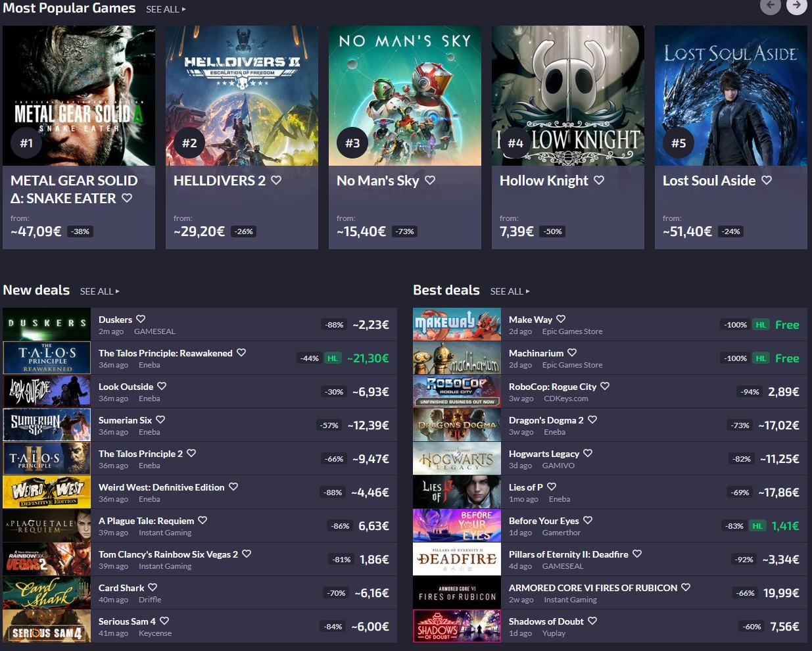The image size is (812, 651).
Task: Click heart icon beside Machinarium
Action: [572, 352]
